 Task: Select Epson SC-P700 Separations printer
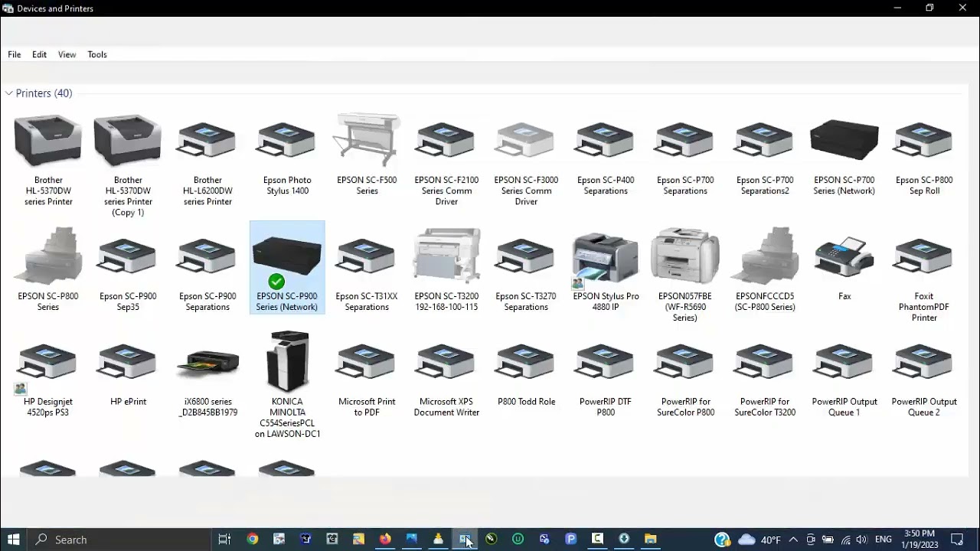[x=685, y=157]
